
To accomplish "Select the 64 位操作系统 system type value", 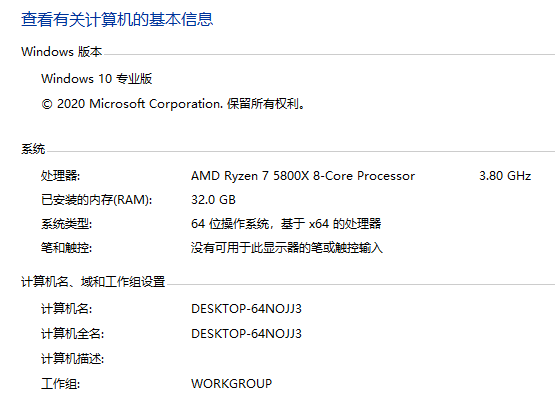I will (286, 224).
